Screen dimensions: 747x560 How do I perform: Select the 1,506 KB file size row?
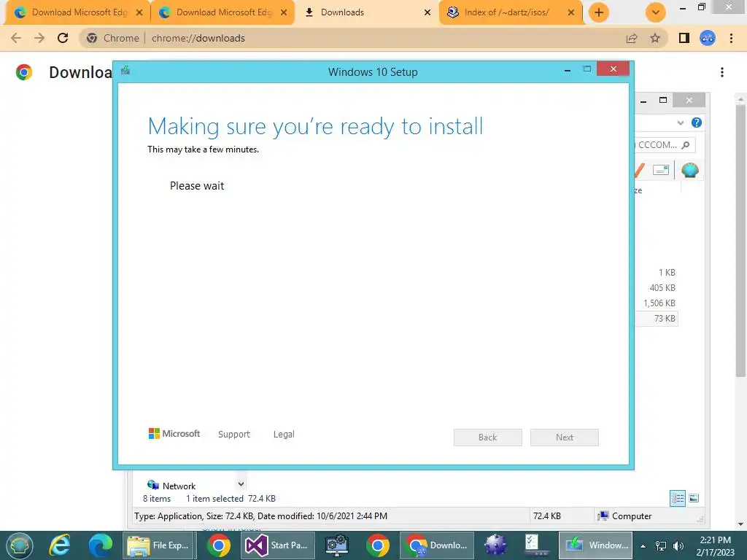659,303
